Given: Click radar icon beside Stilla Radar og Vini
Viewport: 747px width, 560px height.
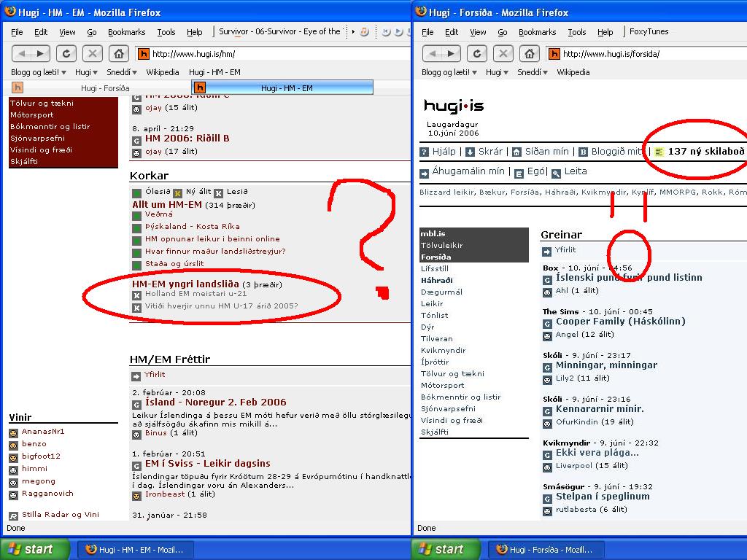Looking at the screenshot, I should pos(13,516).
